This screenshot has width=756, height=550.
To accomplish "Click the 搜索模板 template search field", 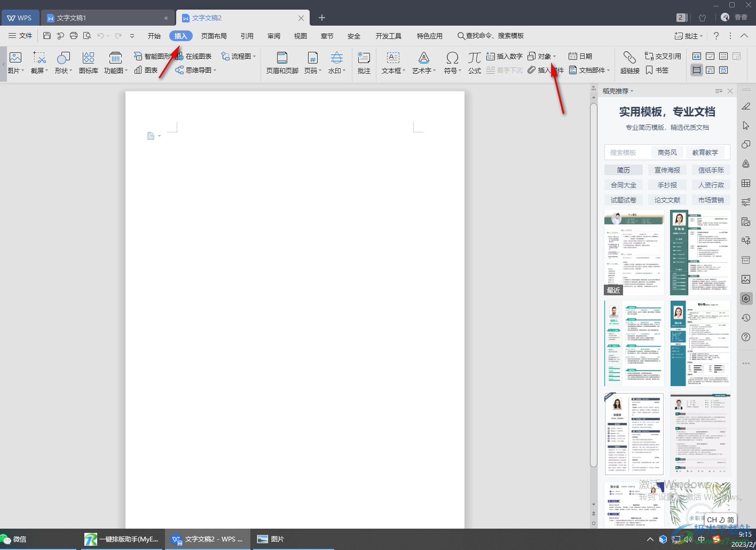I will tap(628, 152).
